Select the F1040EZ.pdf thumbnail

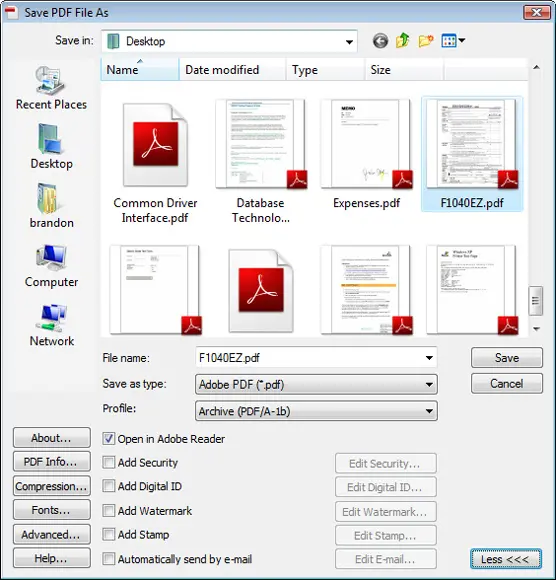(472, 154)
